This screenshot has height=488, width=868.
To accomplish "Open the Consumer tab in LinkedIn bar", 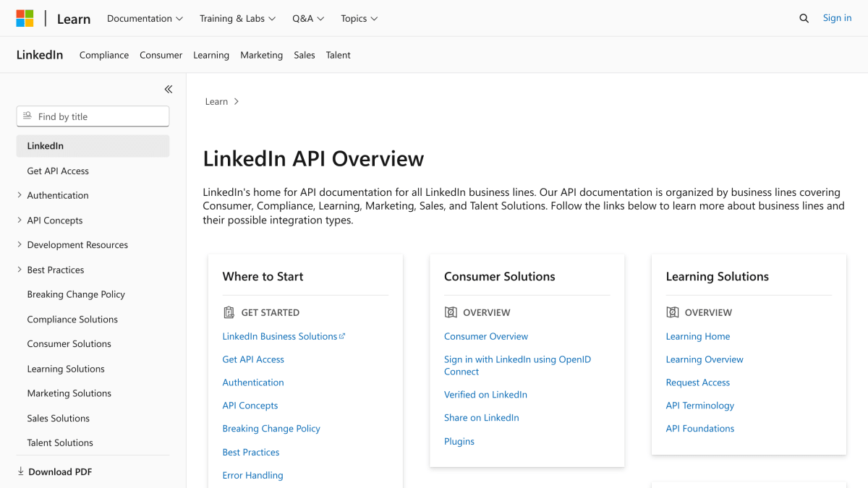I will pos(161,55).
